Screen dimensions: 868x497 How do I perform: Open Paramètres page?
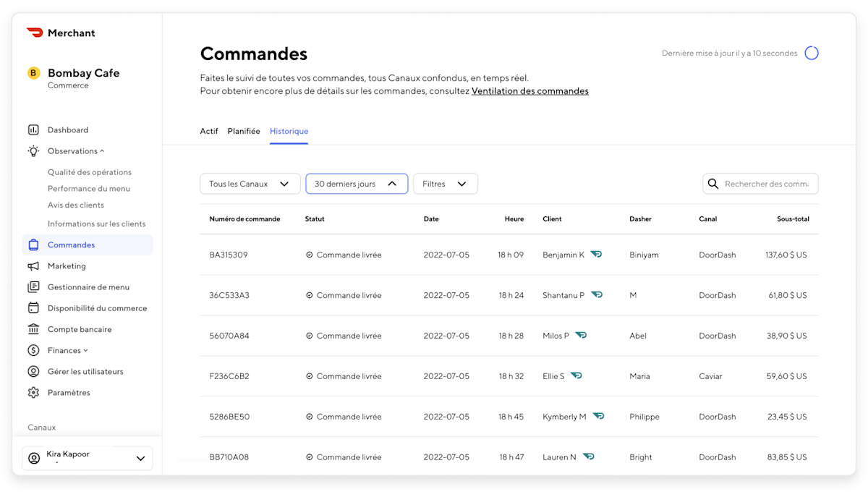[69, 393]
